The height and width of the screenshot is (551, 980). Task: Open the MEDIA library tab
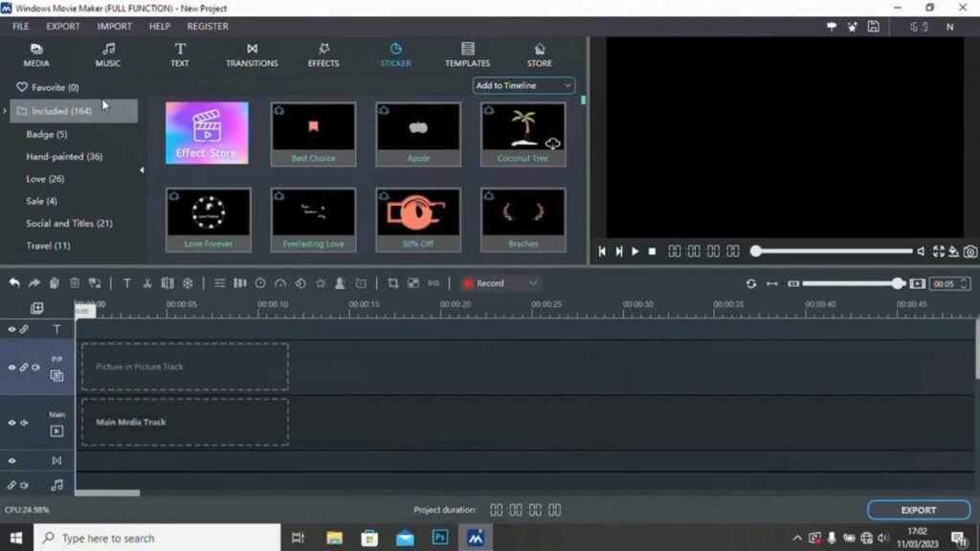(x=36, y=55)
